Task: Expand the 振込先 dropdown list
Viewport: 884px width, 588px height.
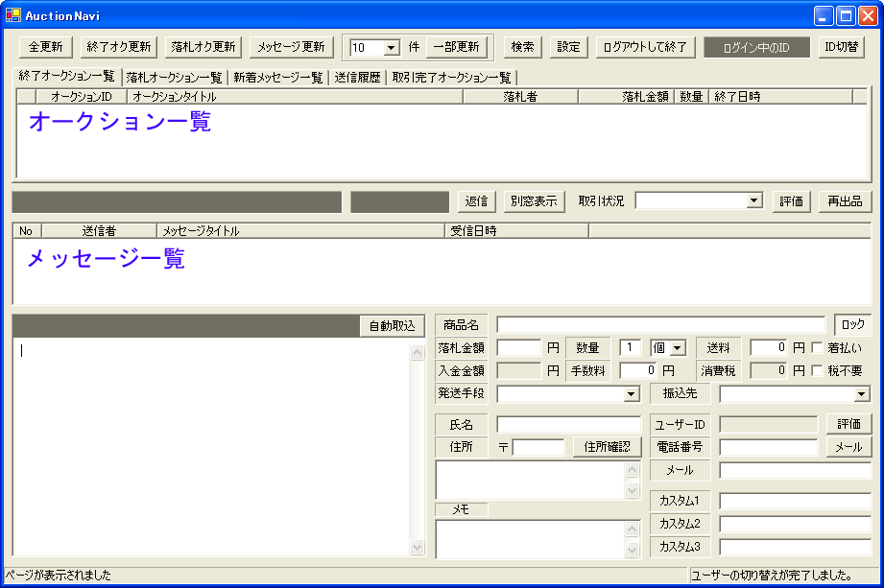Action: tap(861, 394)
